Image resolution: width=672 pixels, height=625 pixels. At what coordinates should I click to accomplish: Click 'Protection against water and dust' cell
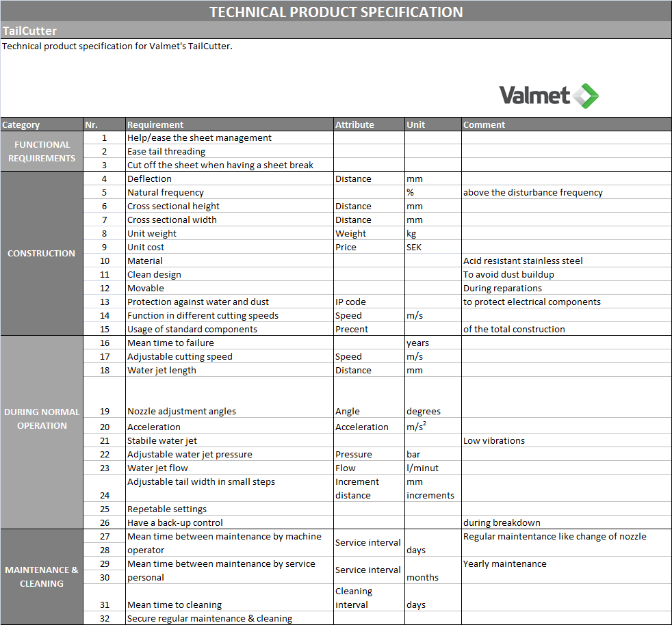(x=229, y=302)
